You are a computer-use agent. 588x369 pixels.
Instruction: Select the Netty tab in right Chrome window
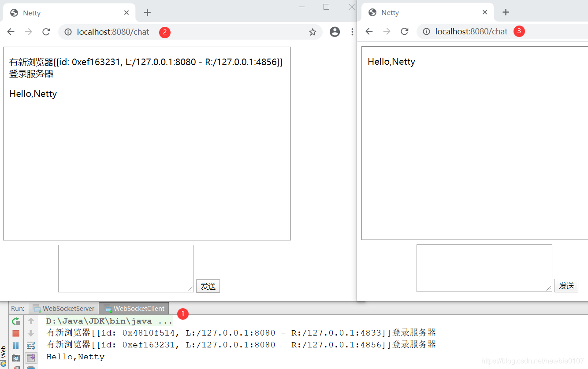click(428, 12)
